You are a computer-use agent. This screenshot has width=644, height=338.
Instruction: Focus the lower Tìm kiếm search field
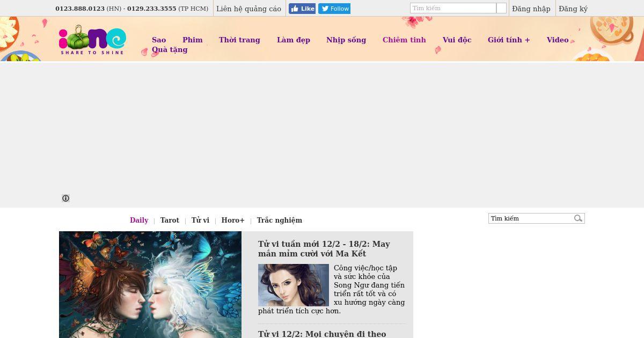click(531, 218)
